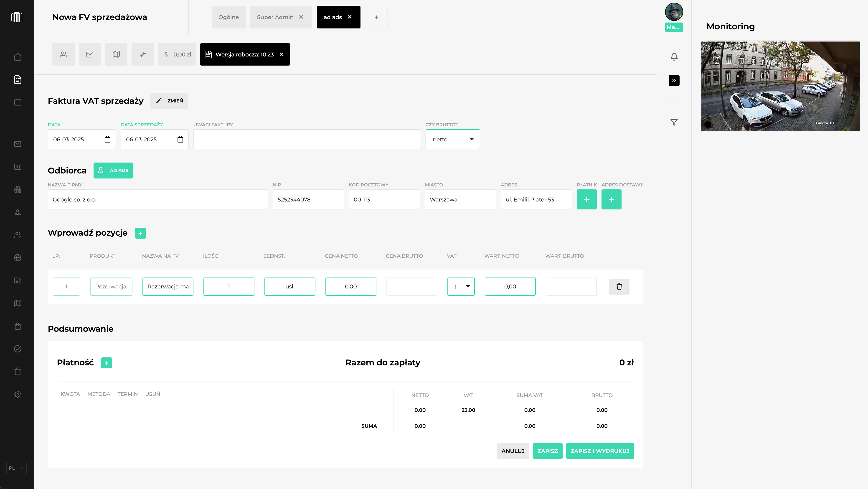868x489 pixels.
Task: Open settings gear in sidebar
Action: point(18,394)
